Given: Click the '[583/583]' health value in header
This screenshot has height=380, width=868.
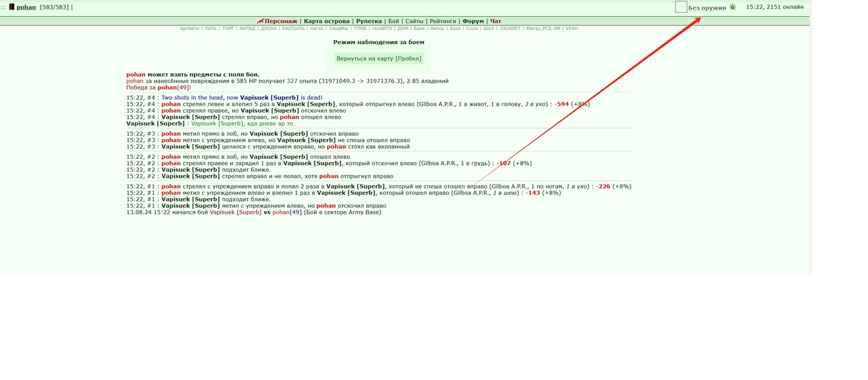Looking at the screenshot, I should point(54,7).
